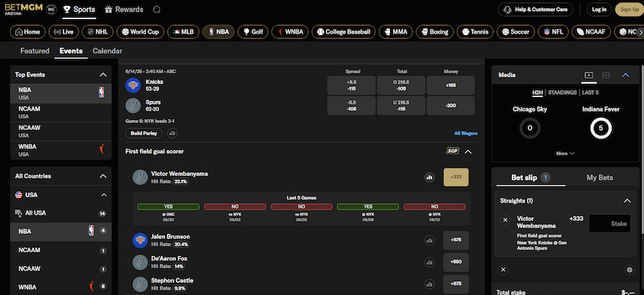Viewport: 644px width, 295px height.
Task: Open the search magnifier icon
Action: (x=157, y=9)
